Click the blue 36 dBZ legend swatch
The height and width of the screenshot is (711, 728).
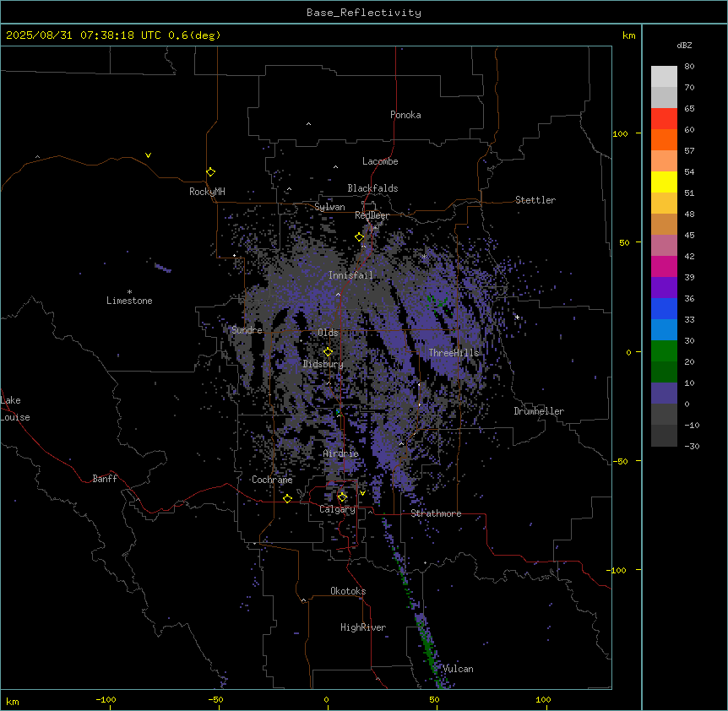coord(664,308)
